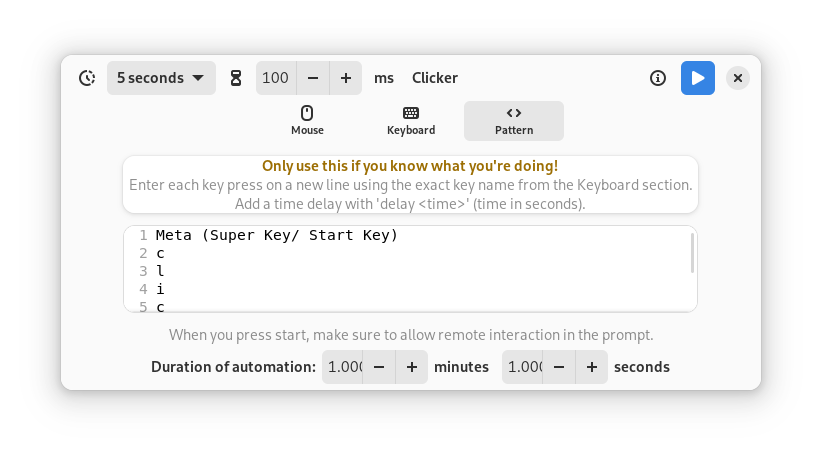Click the pattern editor scrollbar
This screenshot has height=457, width=822.
click(692, 254)
